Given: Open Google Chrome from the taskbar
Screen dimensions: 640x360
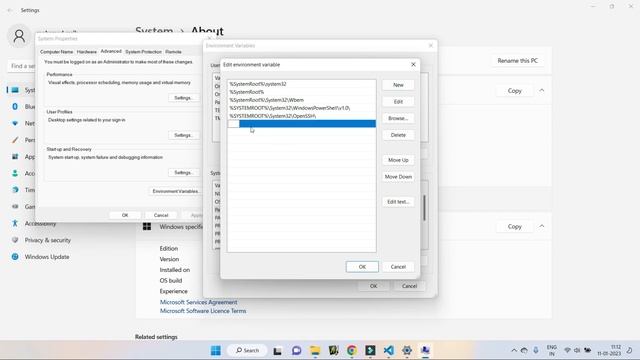Looking at the screenshot, I should coord(352,350).
